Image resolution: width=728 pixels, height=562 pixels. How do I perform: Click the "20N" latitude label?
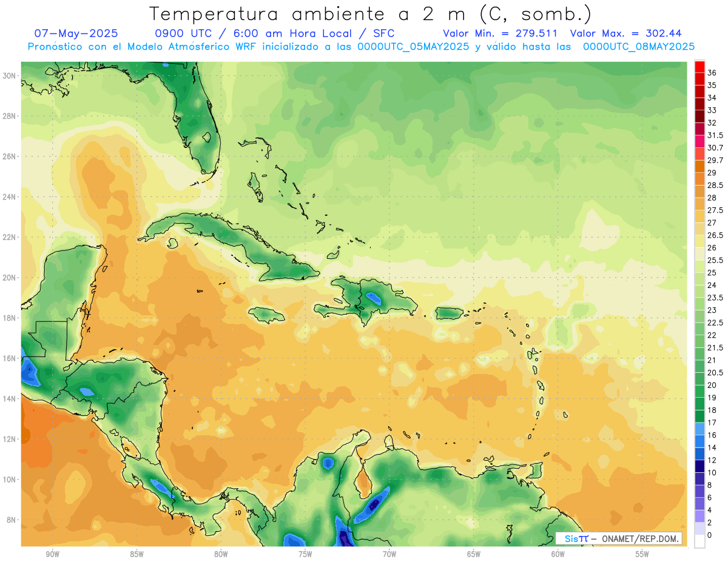pos(10,278)
